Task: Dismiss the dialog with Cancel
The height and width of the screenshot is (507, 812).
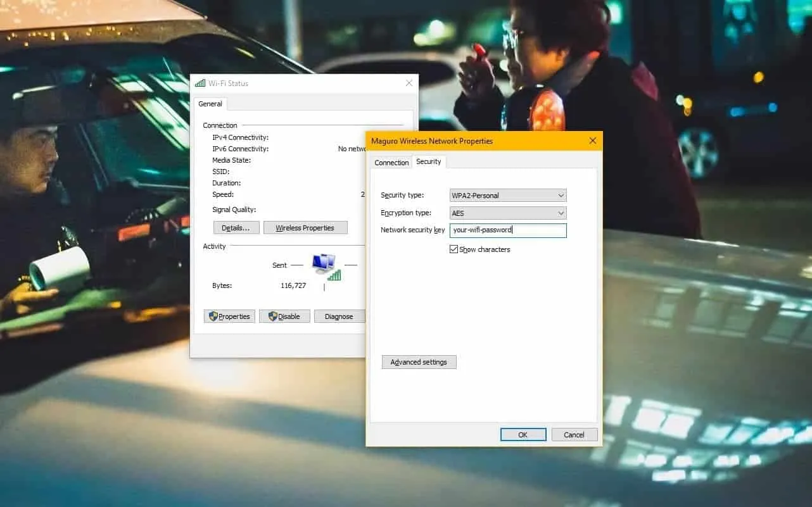Action: click(574, 434)
